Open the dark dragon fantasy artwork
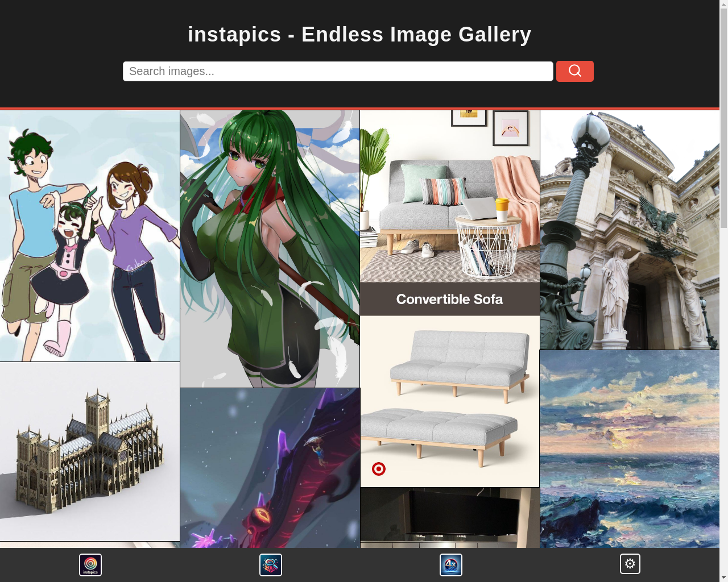The image size is (728, 582). click(270, 468)
